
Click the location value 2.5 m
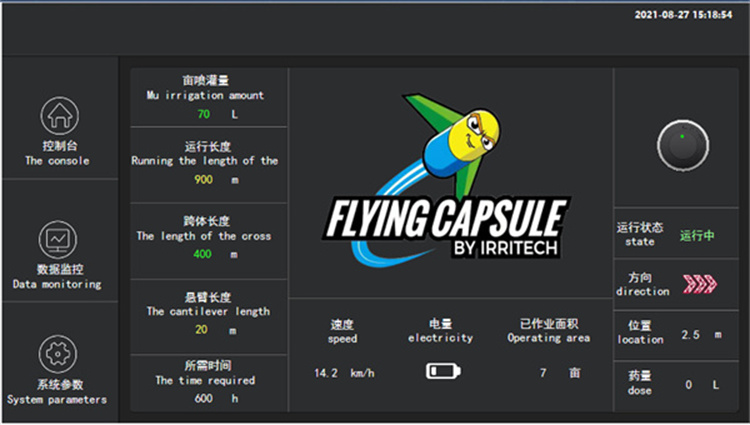[x=700, y=334]
